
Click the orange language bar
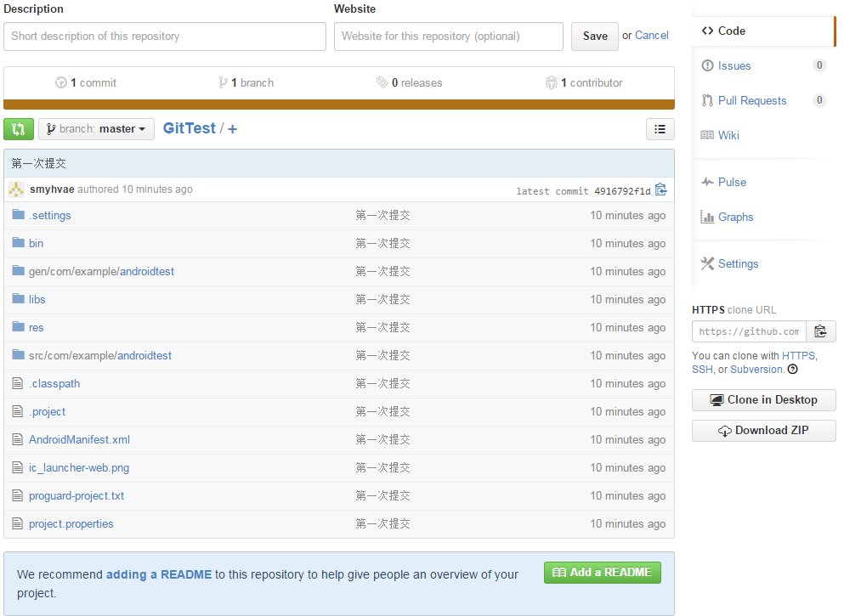pos(339,105)
